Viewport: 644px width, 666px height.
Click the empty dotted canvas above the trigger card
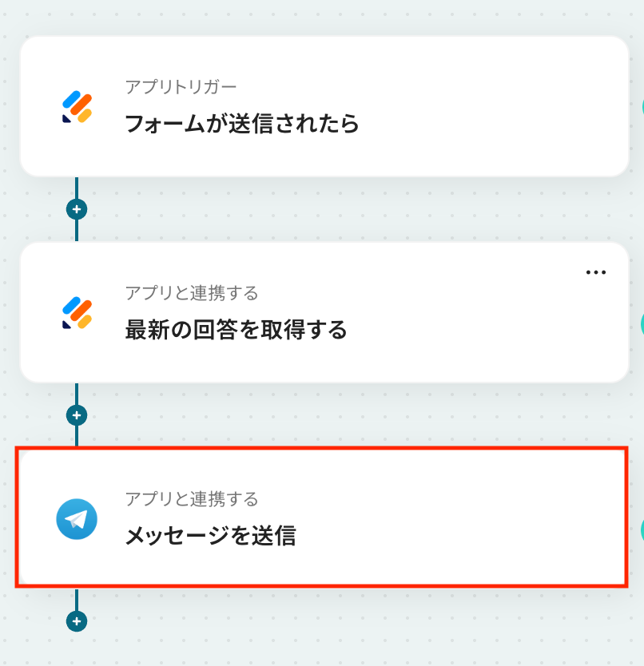coord(320,16)
